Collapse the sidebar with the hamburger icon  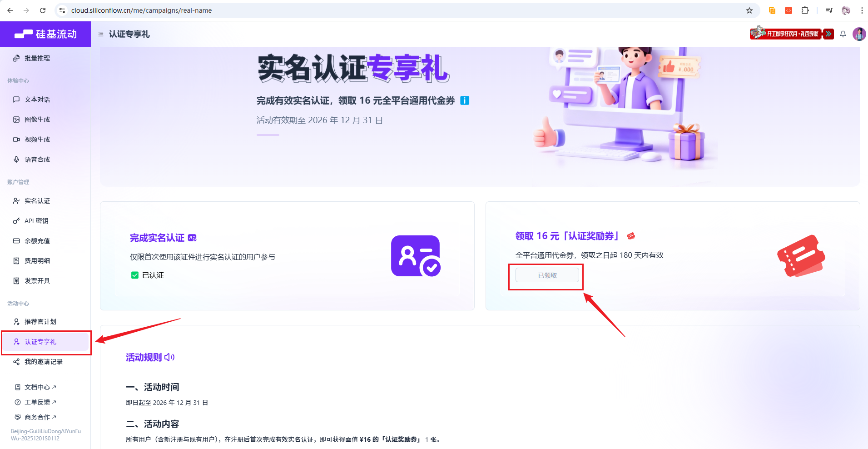pyautogui.click(x=101, y=34)
